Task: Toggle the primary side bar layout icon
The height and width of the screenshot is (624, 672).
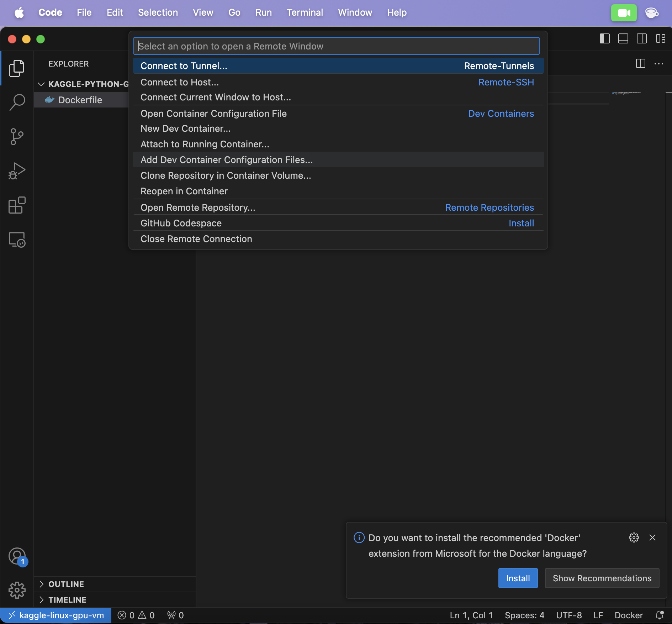Action: (604, 38)
